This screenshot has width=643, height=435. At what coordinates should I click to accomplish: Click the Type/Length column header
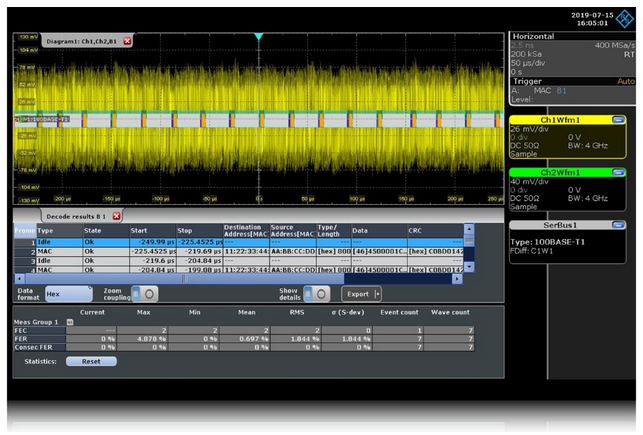334,230
